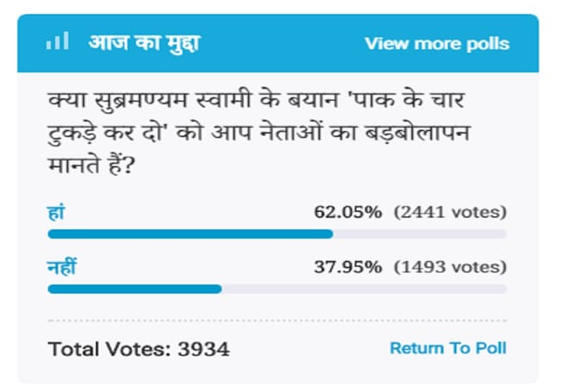The image size is (581, 392).
Task: Click the 62.05% percentage value
Action: 348,213
